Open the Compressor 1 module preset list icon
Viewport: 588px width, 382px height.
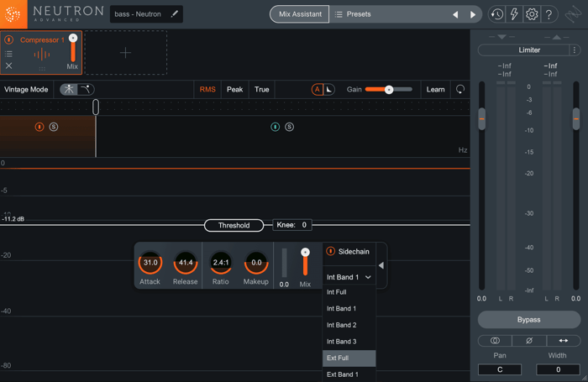point(8,54)
